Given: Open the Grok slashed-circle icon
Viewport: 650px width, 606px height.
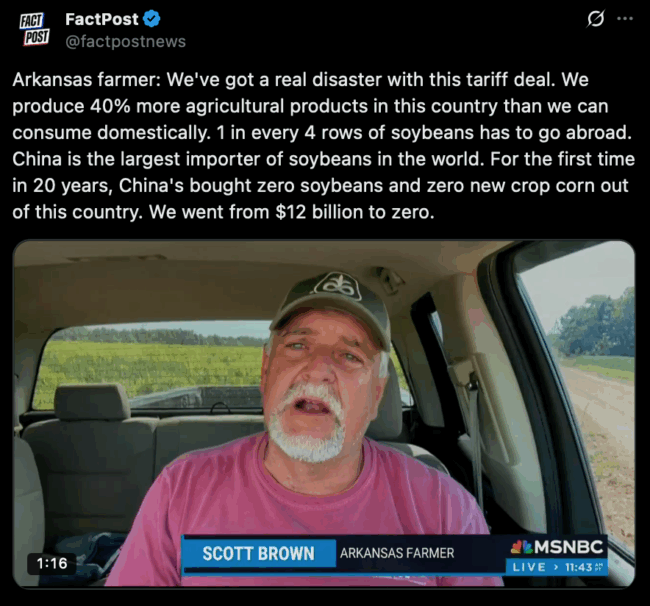Looking at the screenshot, I should [596, 19].
